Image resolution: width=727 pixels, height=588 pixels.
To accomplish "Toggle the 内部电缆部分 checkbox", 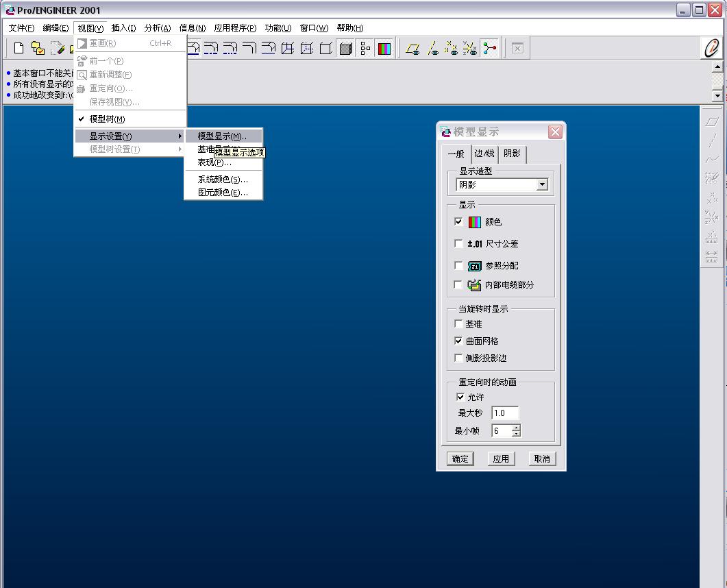I will (x=458, y=284).
